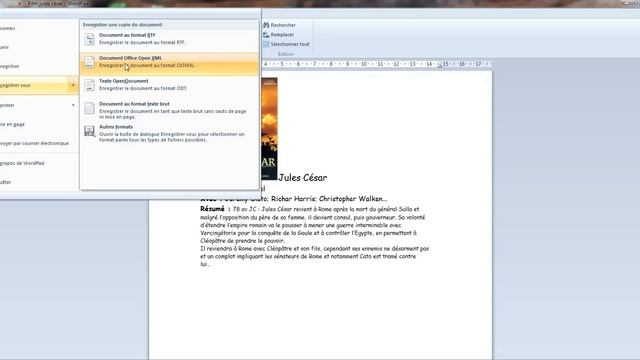
Task: Click the Christopher Walken text
Action: coord(353,199)
